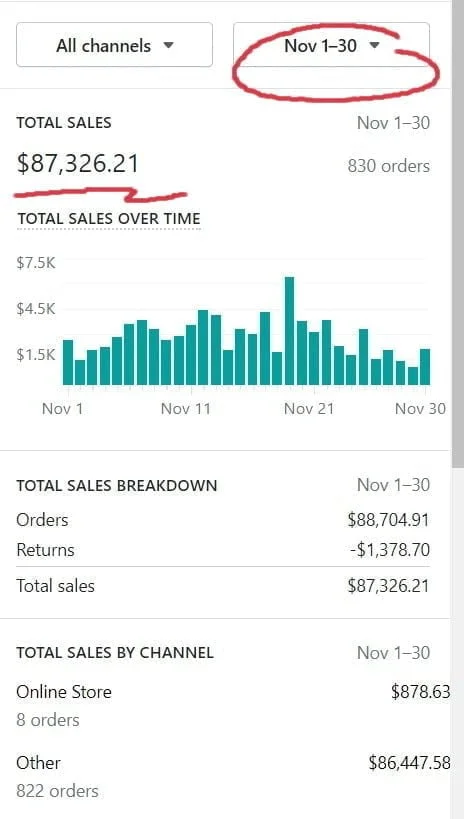The height and width of the screenshot is (819, 464).
Task: Click the Nov 11 x-axis label
Action: [185, 408]
